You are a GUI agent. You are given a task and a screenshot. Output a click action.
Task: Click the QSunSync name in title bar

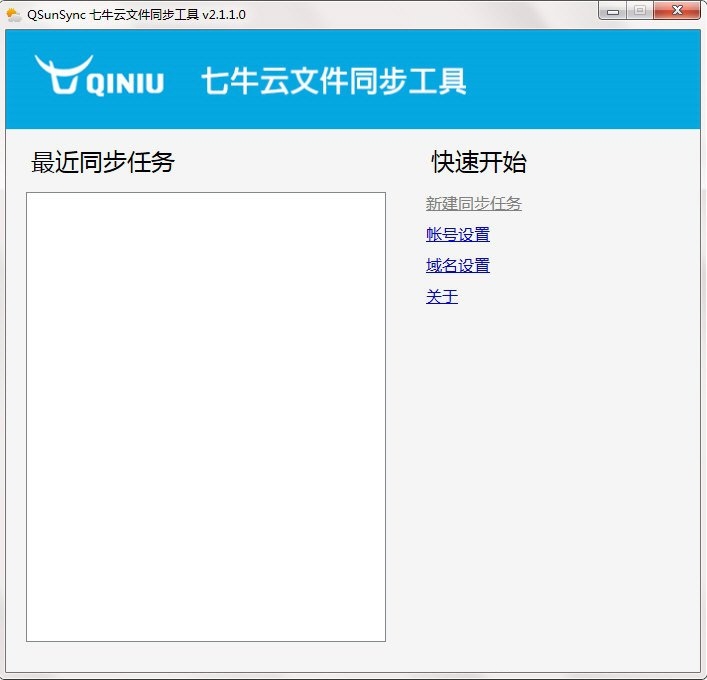57,15
